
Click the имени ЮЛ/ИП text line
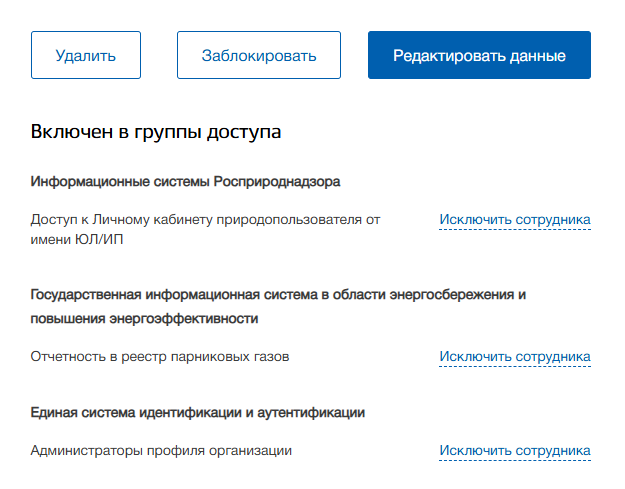(x=78, y=240)
